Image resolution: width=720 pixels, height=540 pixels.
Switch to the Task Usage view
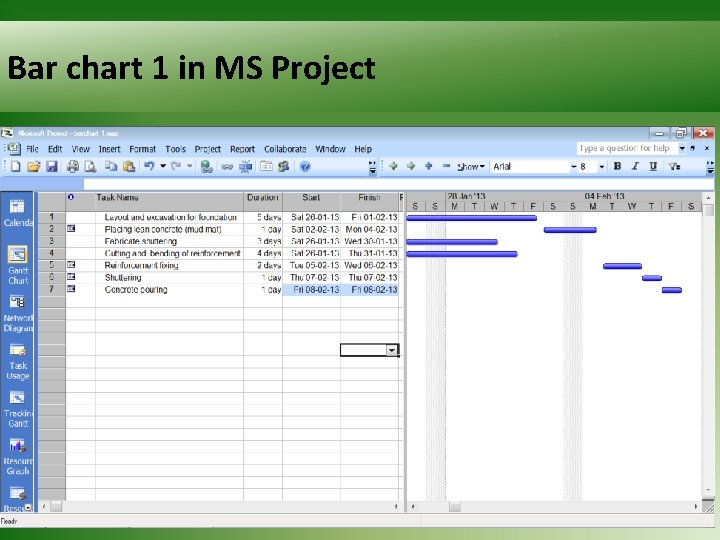17,362
